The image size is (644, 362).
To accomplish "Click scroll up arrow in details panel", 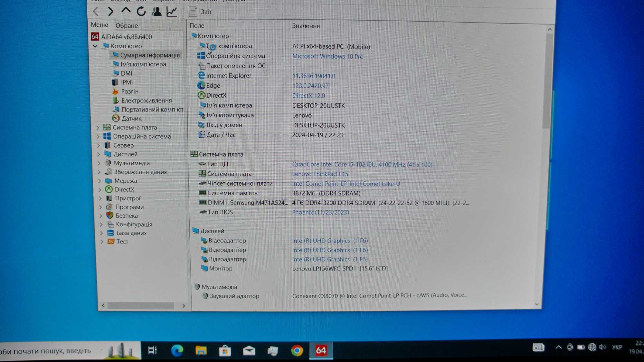I will click(x=550, y=29).
